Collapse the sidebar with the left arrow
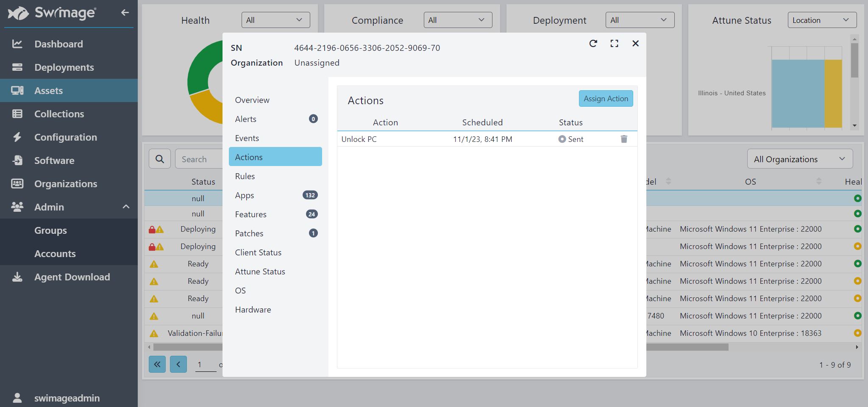Viewport: 868px width, 407px height. tap(125, 13)
